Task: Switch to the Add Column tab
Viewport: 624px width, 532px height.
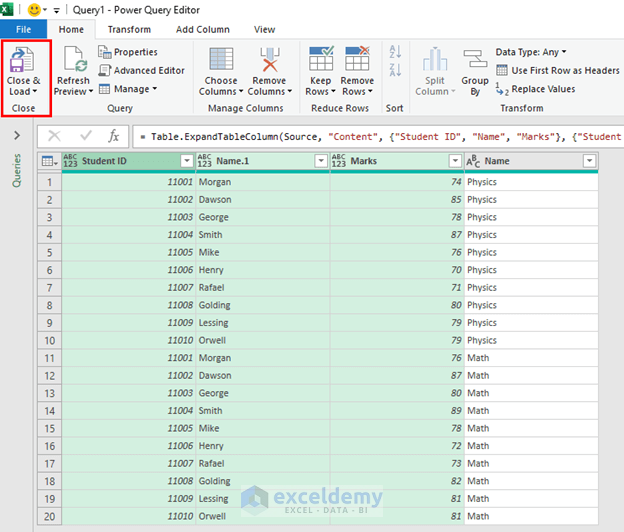Action: (x=203, y=29)
